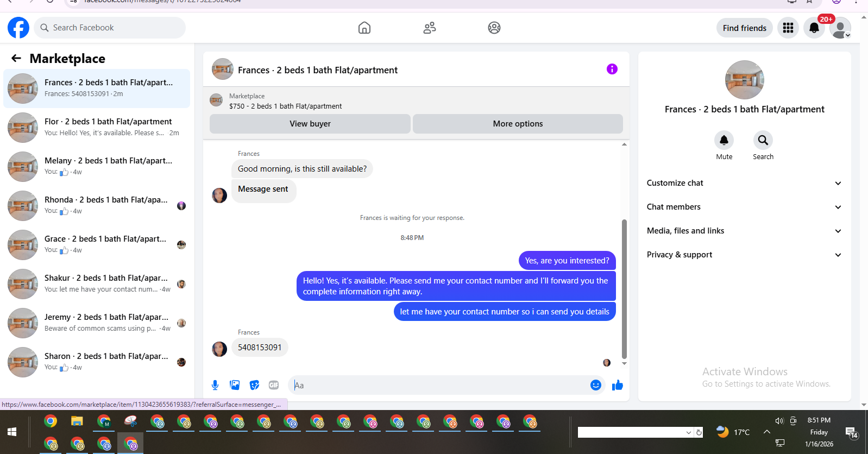Open the Windows notification center icon
The width and height of the screenshot is (868, 454).
pos(851,432)
